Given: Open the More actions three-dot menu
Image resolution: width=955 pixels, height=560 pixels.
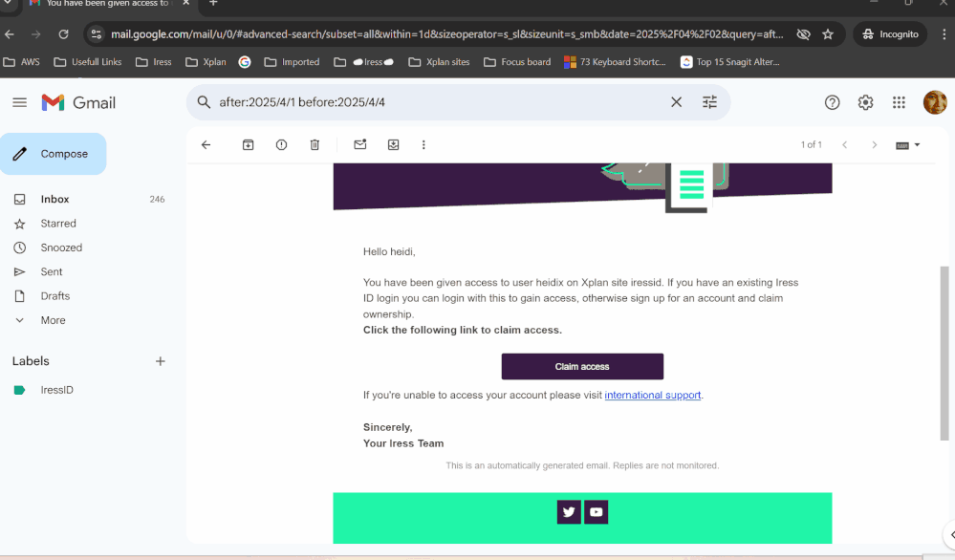Looking at the screenshot, I should click(423, 145).
